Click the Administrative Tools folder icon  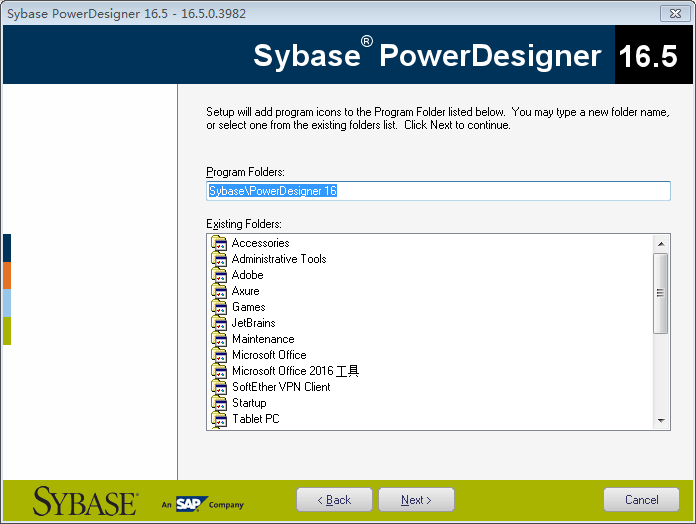click(219, 259)
